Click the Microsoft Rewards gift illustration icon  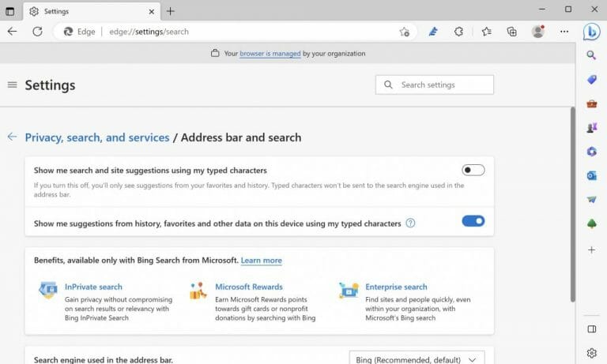click(198, 291)
